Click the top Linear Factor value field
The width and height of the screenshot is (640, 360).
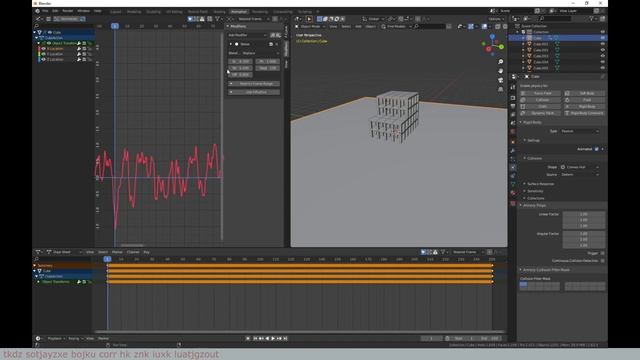coord(584,214)
